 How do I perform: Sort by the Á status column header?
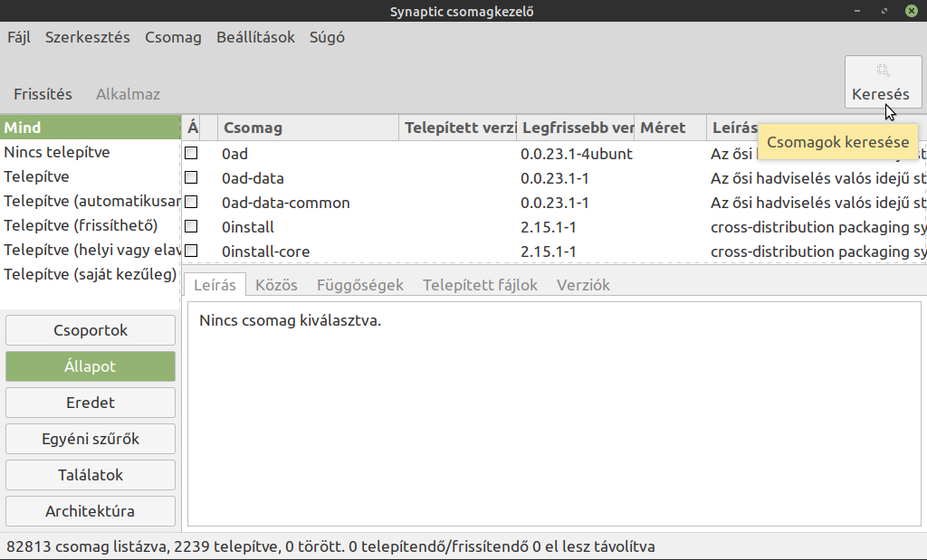tap(193, 128)
